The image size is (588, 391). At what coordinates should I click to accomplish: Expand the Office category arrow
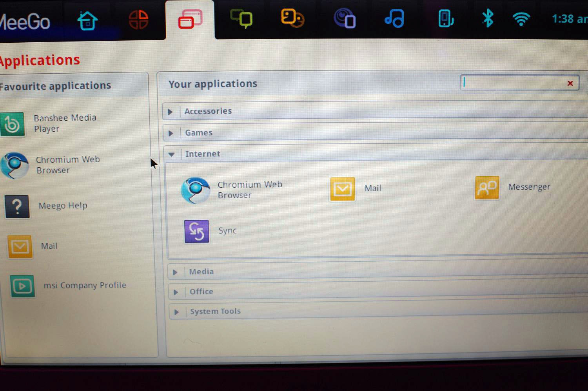pos(176,292)
